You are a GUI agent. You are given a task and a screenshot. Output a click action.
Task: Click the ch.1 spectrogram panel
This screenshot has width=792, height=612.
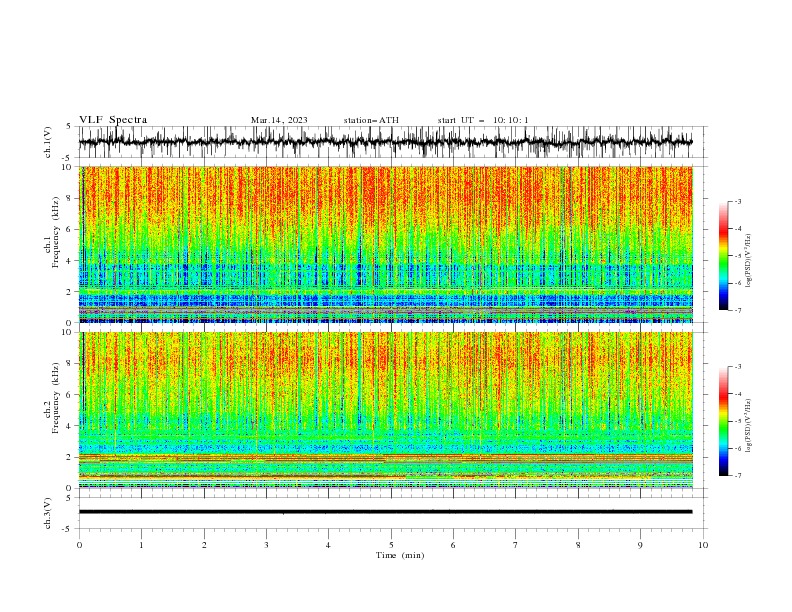tap(386, 244)
